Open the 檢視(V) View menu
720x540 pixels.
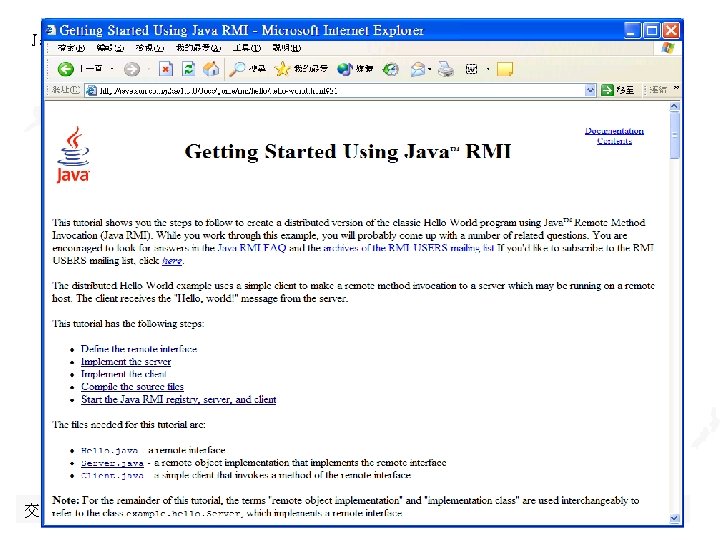click(x=150, y=48)
